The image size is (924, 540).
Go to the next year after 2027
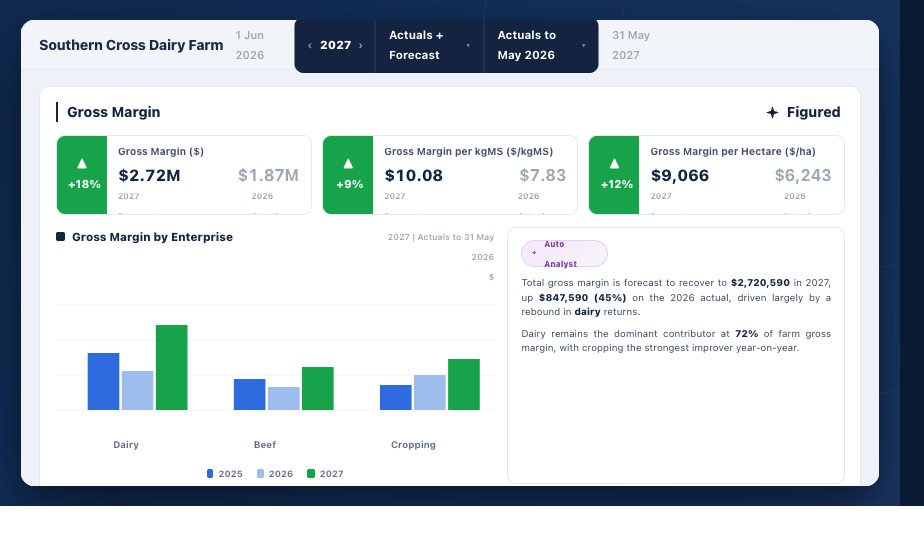coord(361,45)
